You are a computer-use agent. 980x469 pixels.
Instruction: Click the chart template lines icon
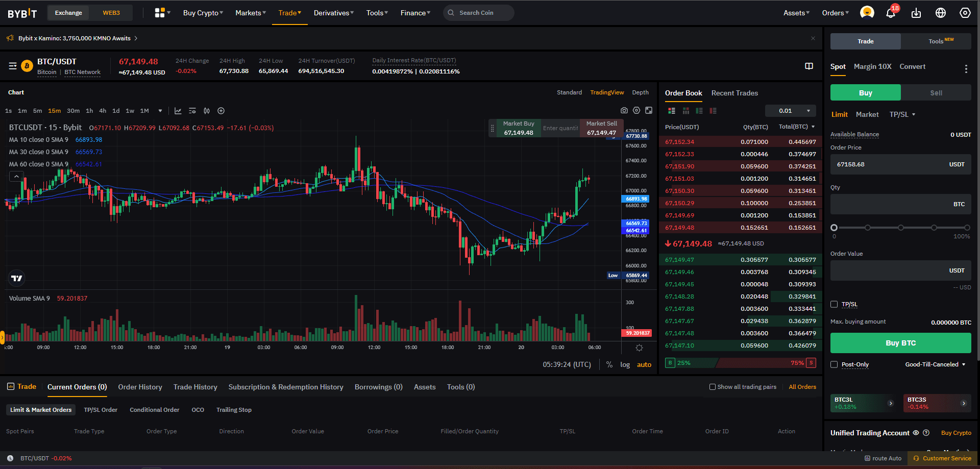[192, 111]
